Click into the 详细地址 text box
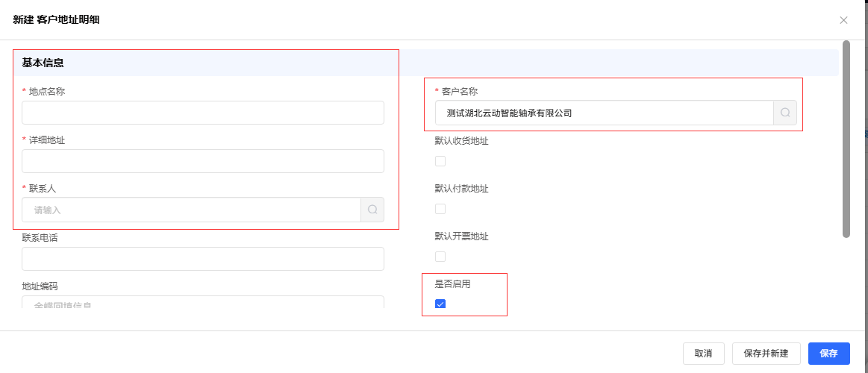Viewport: 868px width, 373px height. 202,161
